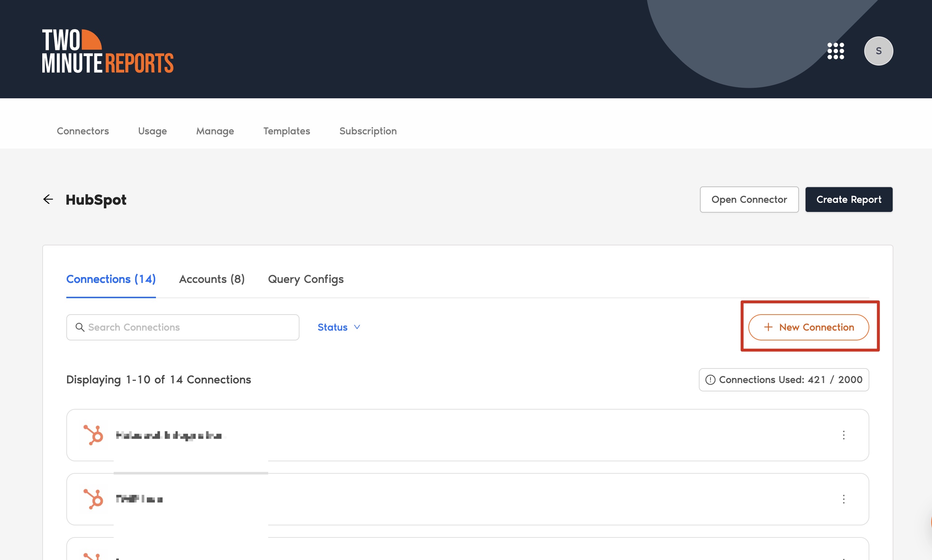Go back using the arrow beside HubSpot
Image resolution: width=932 pixels, height=560 pixels.
click(x=48, y=199)
